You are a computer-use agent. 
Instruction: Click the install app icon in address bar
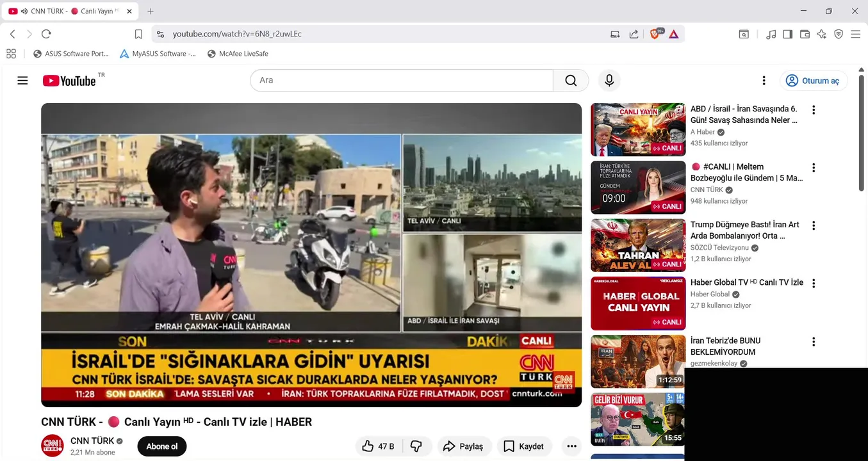coord(615,34)
